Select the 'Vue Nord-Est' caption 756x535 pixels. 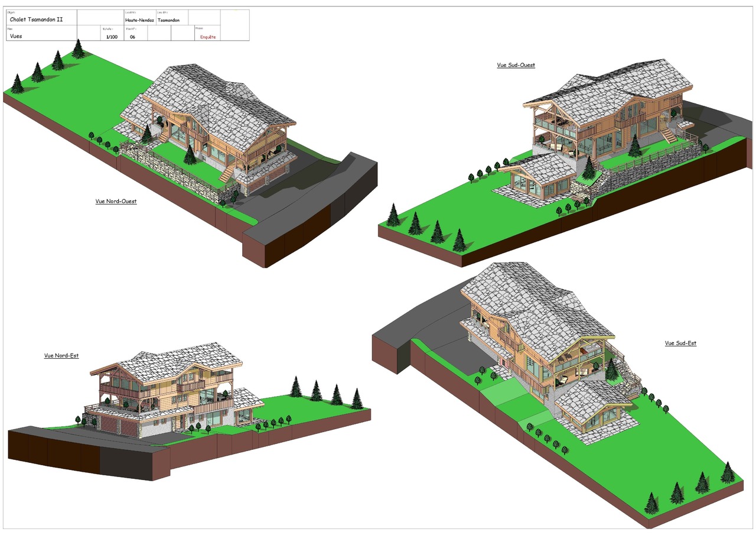[61, 356]
